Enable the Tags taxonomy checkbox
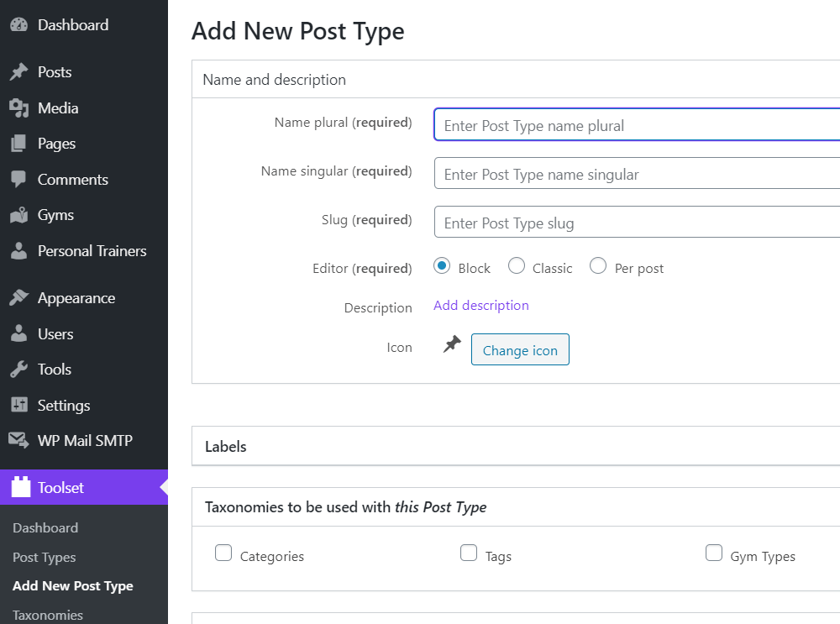840x624 pixels. (469, 553)
